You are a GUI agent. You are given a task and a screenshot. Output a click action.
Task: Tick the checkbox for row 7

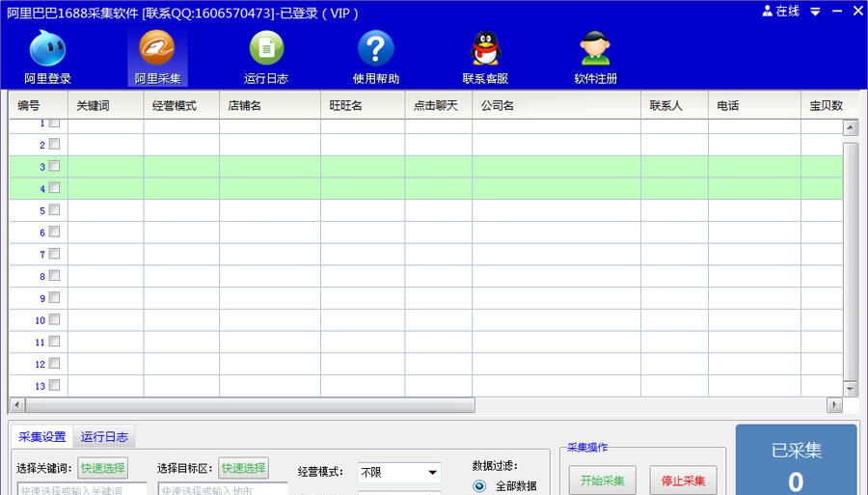pyautogui.click(x=54, y=254)
